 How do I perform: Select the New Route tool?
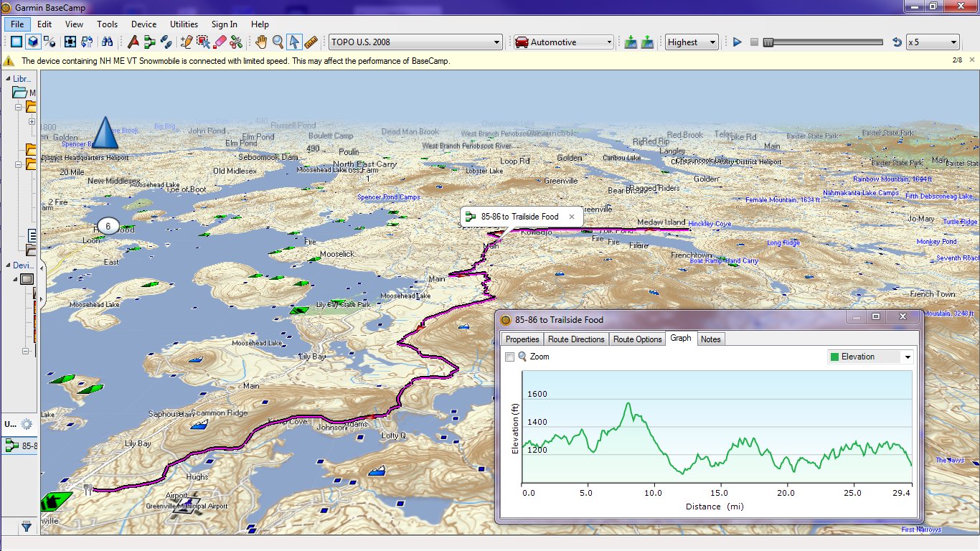coord(150,42)
